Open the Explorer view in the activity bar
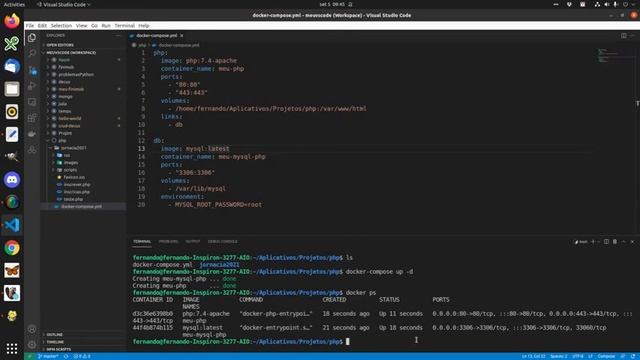The height and width of the screenshot is (360, 640). coord(32,38)
